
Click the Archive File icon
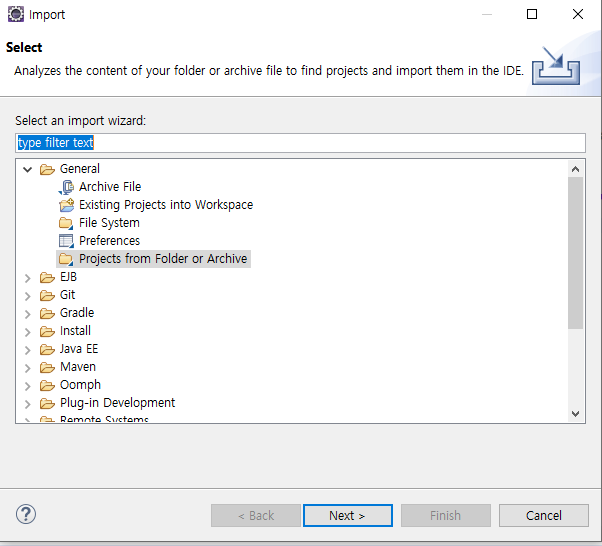66,187
